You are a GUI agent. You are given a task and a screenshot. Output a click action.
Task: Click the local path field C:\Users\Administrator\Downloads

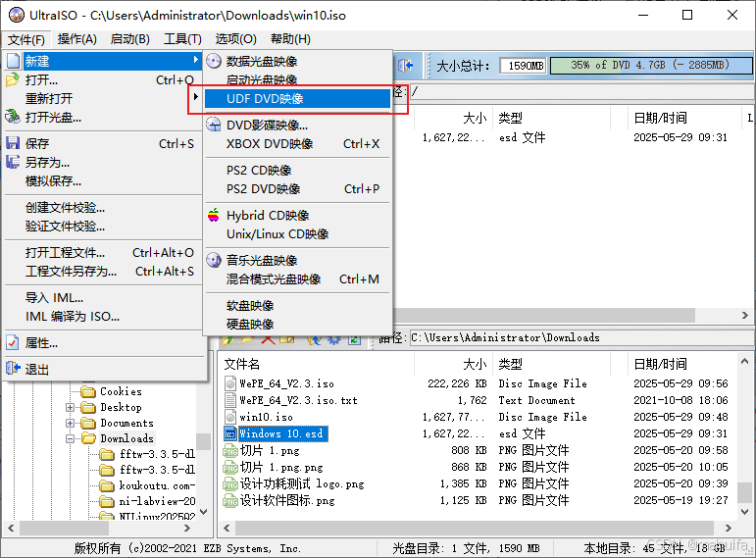coord(580,337)
